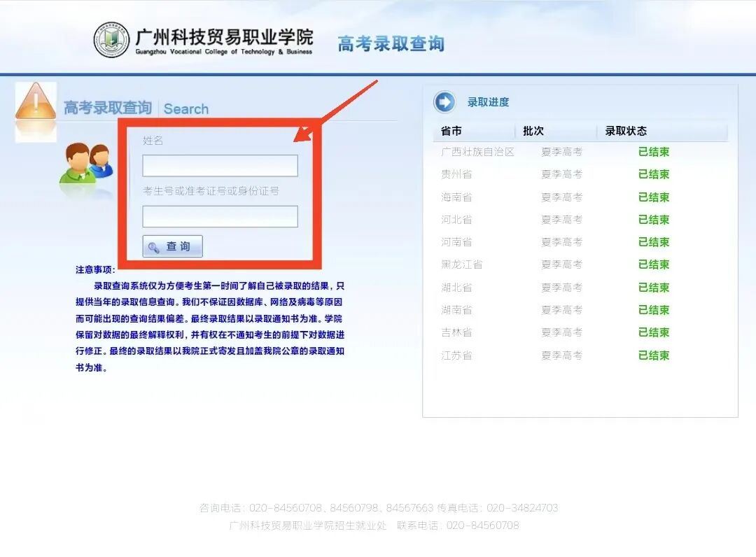Click 已结束 status for 广西壮族自治区

tap(654, 152)
